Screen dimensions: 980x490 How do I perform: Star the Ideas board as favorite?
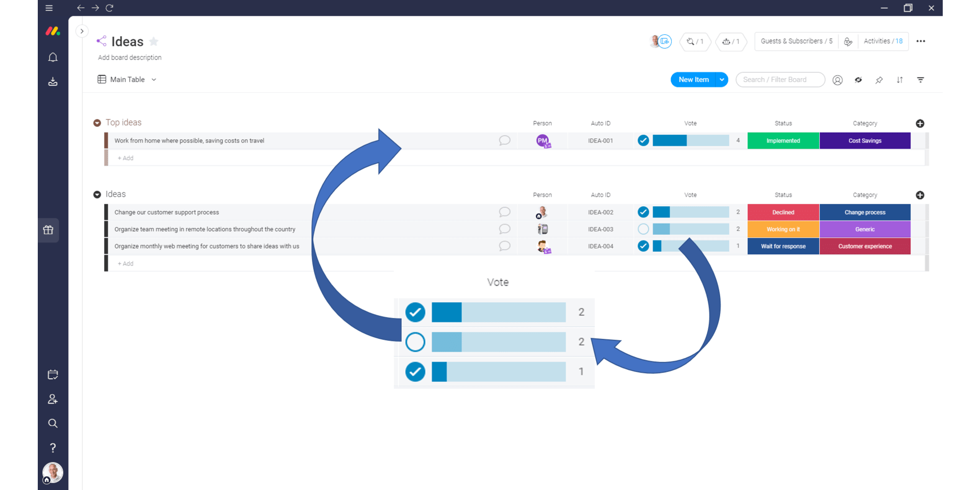[x=154, y=41]
